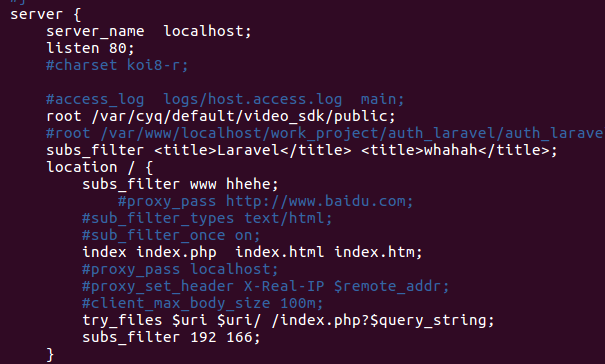Click the location / block opening line

click(100, 167)
